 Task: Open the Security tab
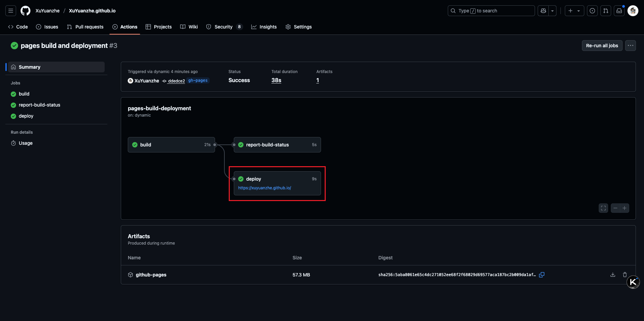tap(224, 27)
